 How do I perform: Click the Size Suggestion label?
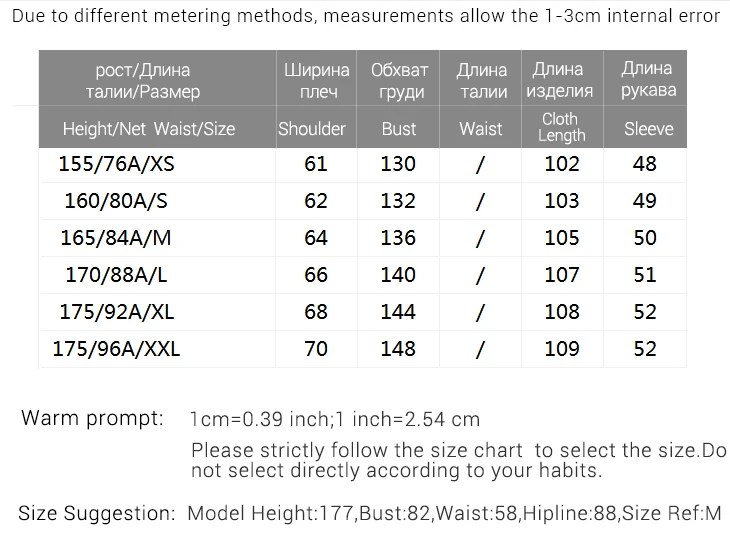[x=97, y=513]
